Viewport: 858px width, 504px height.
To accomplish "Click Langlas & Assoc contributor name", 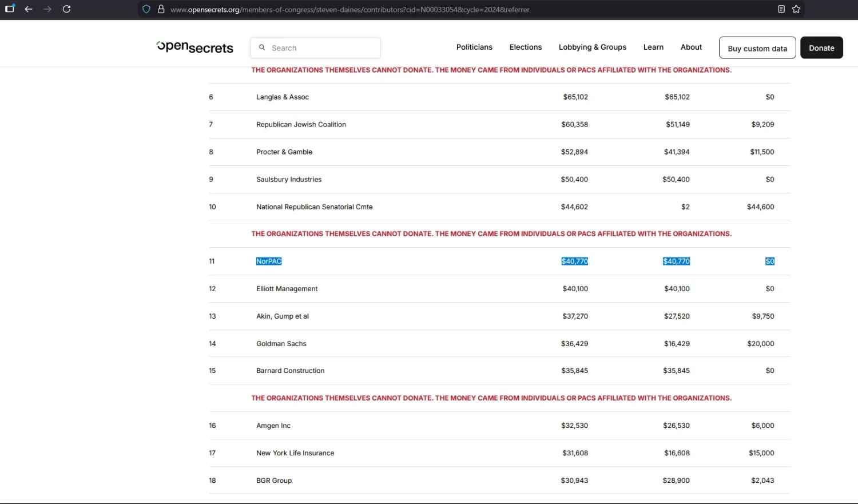I will point(283,97).
